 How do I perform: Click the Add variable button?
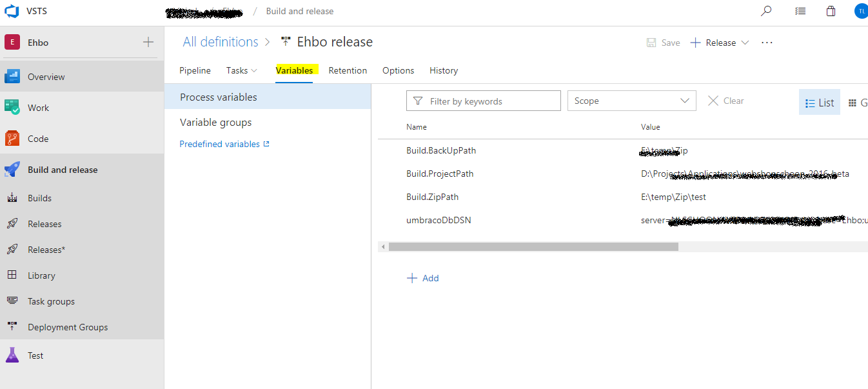point(423,278)
